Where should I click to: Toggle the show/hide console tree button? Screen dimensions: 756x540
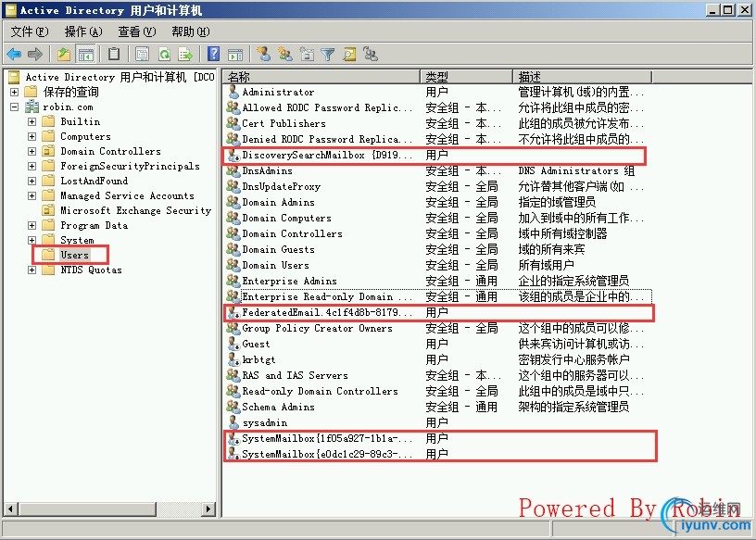tap(86, 54)
